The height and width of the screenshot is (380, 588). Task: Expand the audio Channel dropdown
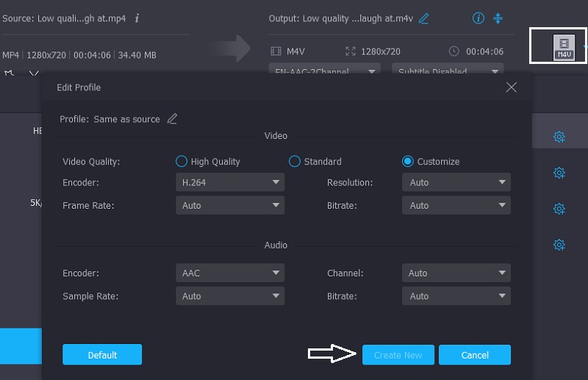click(456, 273)
